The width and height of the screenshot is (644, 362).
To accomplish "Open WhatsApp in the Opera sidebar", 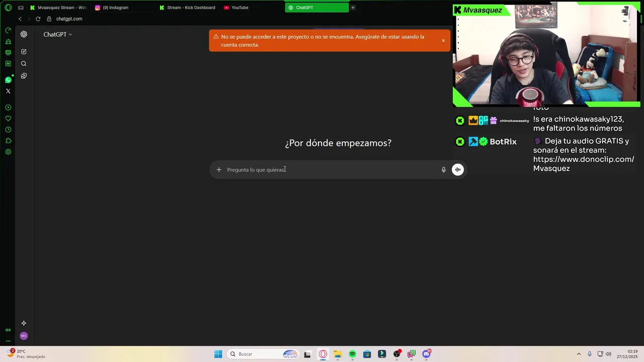I will click(x=8, y=80).
